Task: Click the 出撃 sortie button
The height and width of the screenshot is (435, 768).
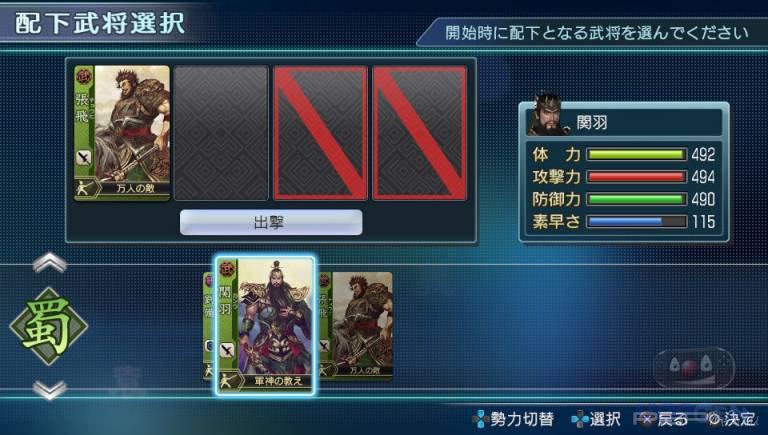Action: coord(271,222)
